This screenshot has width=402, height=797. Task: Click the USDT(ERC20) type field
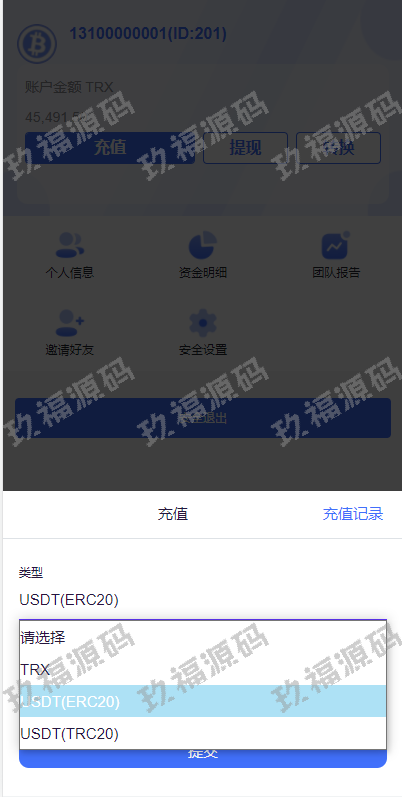(x=203, y=600)
